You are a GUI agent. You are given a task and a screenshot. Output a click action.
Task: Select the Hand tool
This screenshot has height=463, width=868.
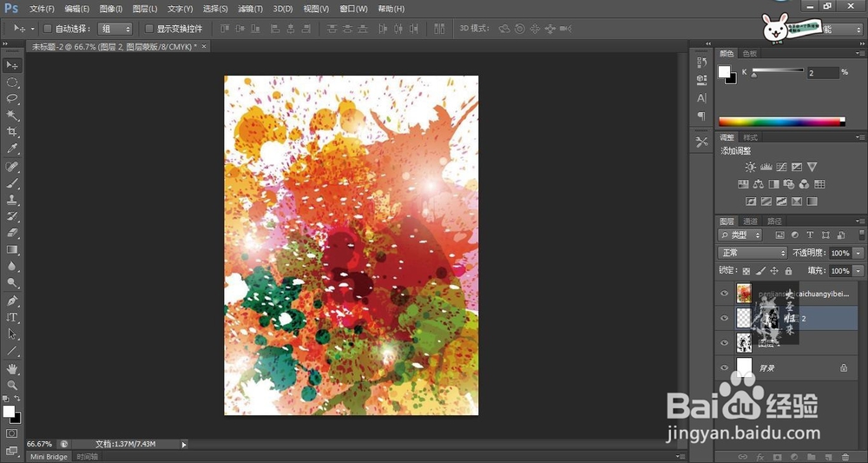click(x=12, y=369)
